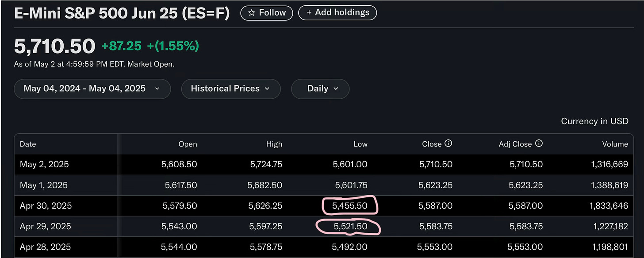
Task: Open the Close column info icon
Action: point(448,143)
